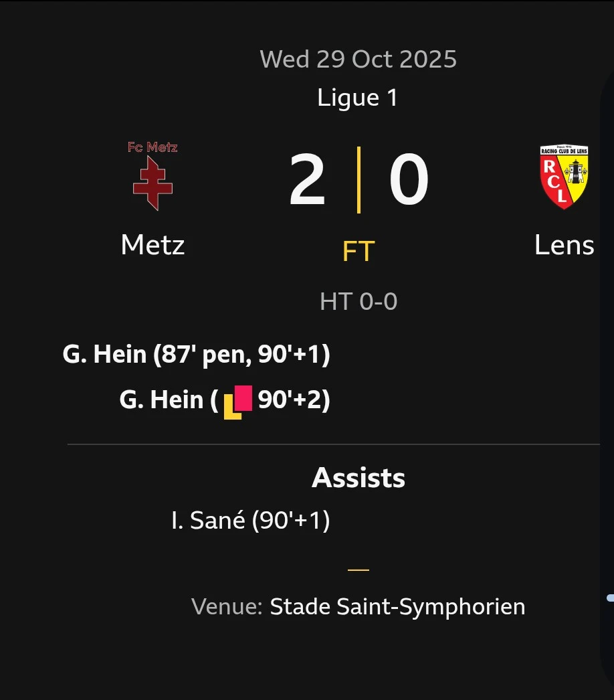Click Lens's score of 0
This screenshot has height=700, width=614.
coord(409,180)
